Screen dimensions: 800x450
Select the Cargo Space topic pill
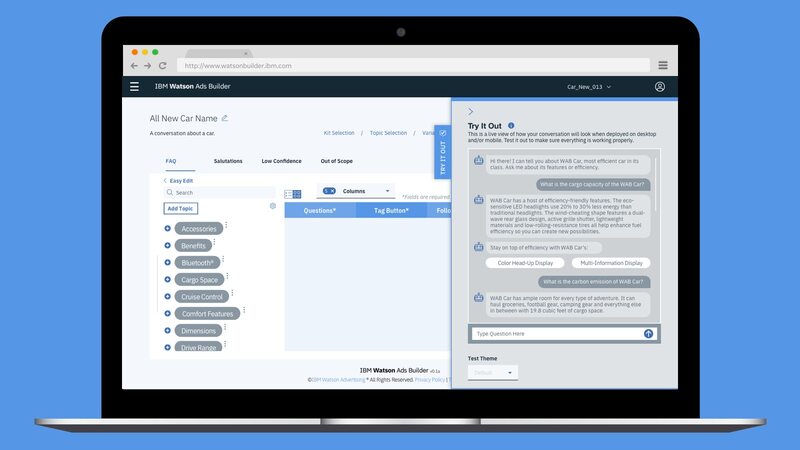pyautogui.click(x=199, y=280)
